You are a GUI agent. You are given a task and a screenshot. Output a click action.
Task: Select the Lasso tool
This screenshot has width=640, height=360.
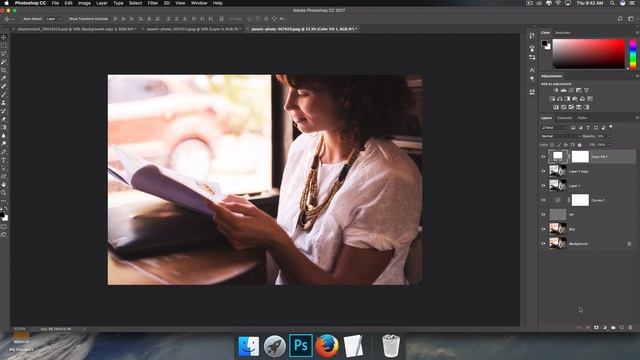(x=4, y=54)
